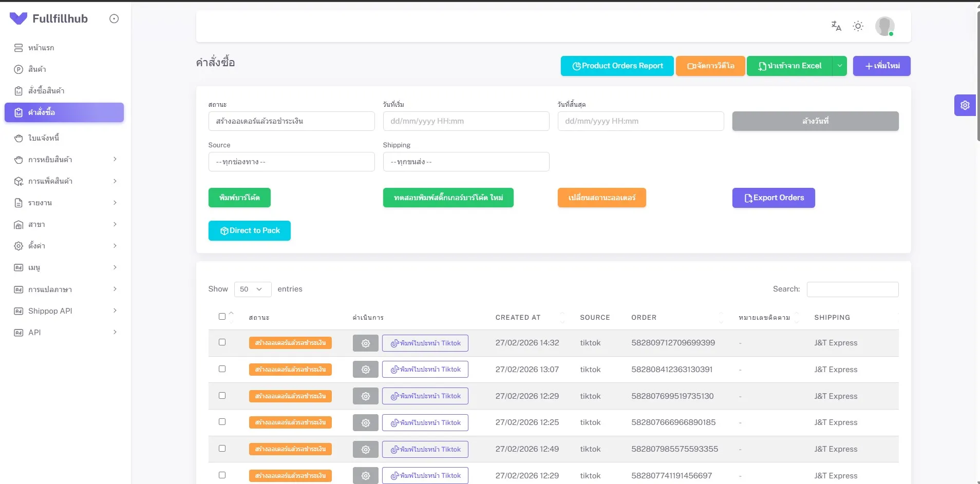Open the Show entries count dropdown
Screen dimensions: 980x484
tap(252, 289)
